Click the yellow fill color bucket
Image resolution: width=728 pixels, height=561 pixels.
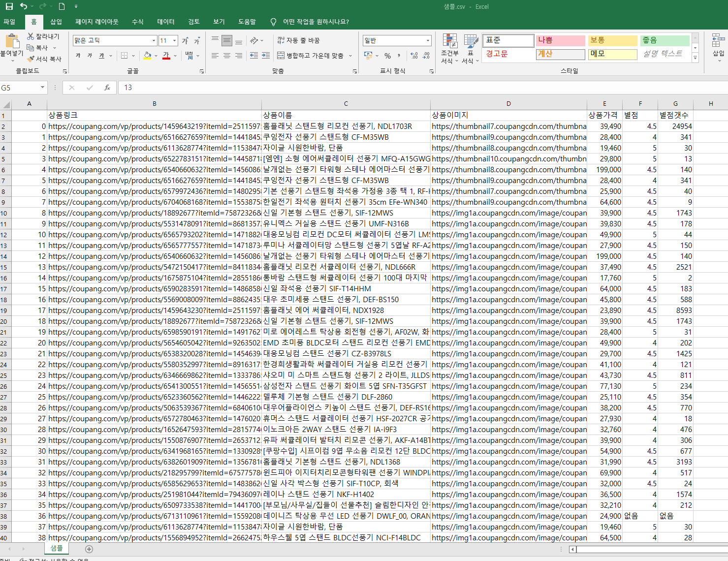(147, 56)
